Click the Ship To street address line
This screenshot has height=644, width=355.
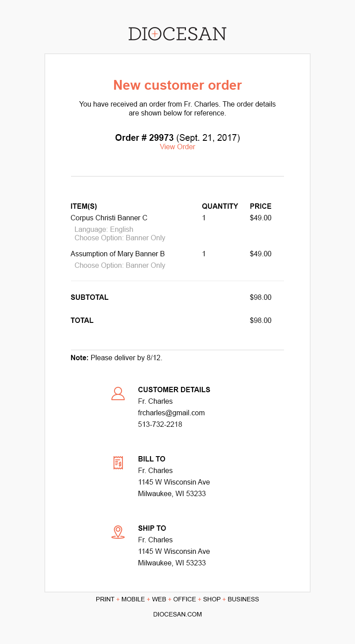(x=174, y=551)
